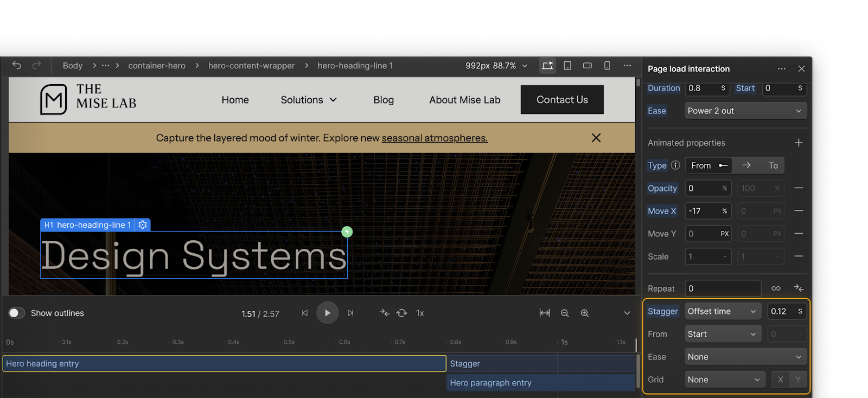
Task: Switch to mobile portrait breakpoint icon
Action: pyautogui.click(x=608, y=66)
